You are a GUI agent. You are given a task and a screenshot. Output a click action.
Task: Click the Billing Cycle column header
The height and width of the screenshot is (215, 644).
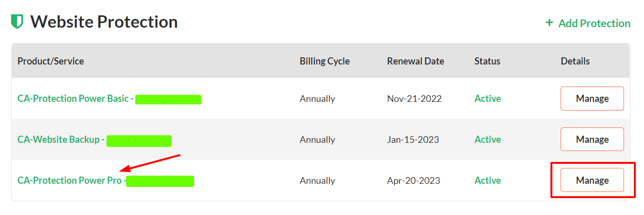tap(325, 61)
